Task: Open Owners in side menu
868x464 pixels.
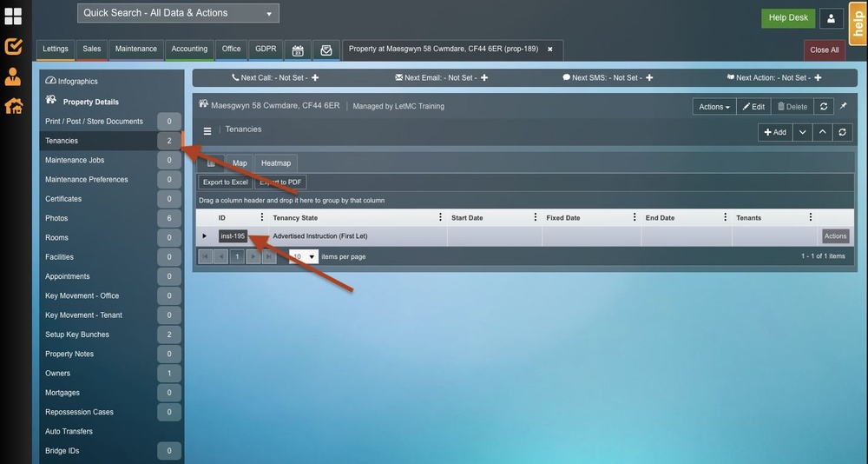Action: 113,373
